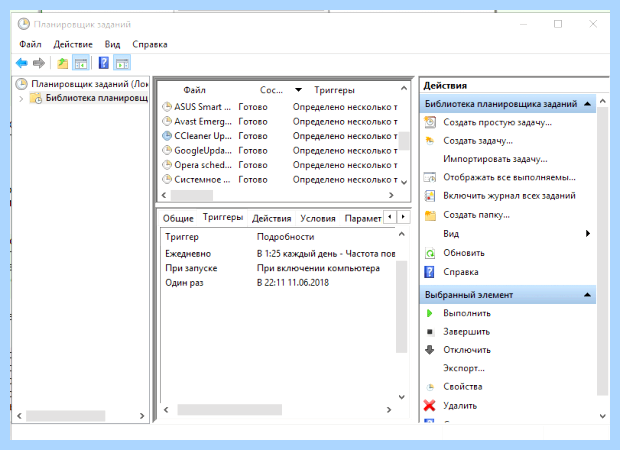Viewport: 620px width, 450px height.
Task: Click Импортировать задачу action
Action: [x=495, y=159]
